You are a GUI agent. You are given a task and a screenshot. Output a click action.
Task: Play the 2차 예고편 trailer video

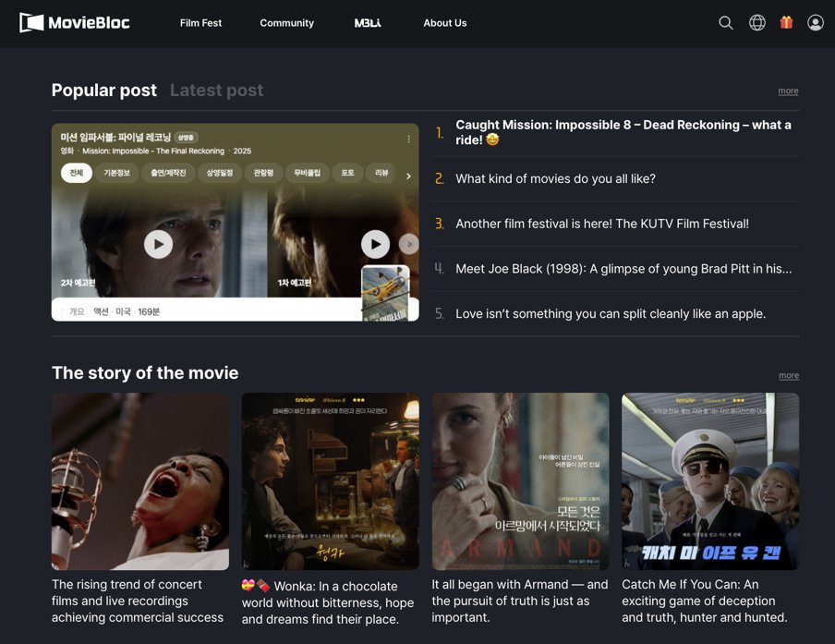pyautogui.click(x=158, y=244)
